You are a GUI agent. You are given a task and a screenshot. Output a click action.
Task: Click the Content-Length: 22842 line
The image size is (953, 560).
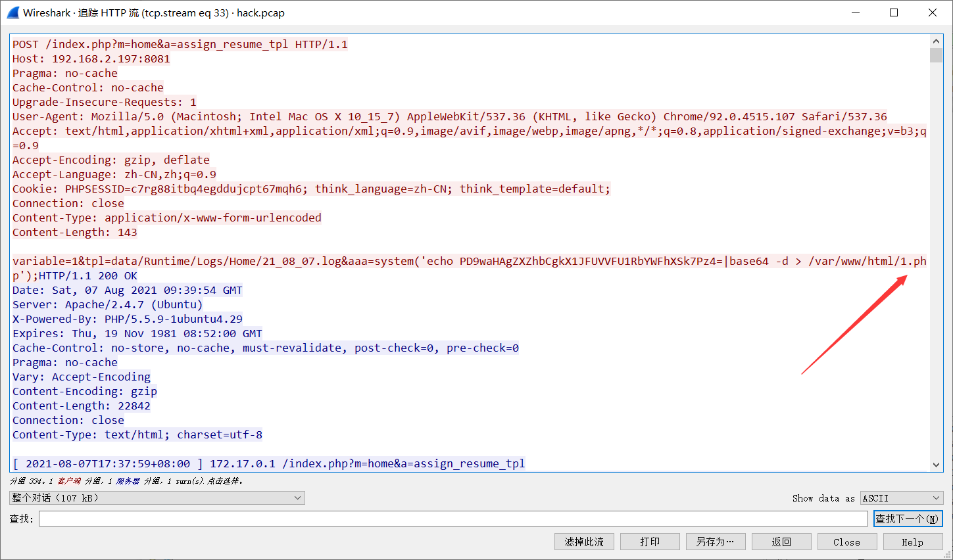coord(82,406)
